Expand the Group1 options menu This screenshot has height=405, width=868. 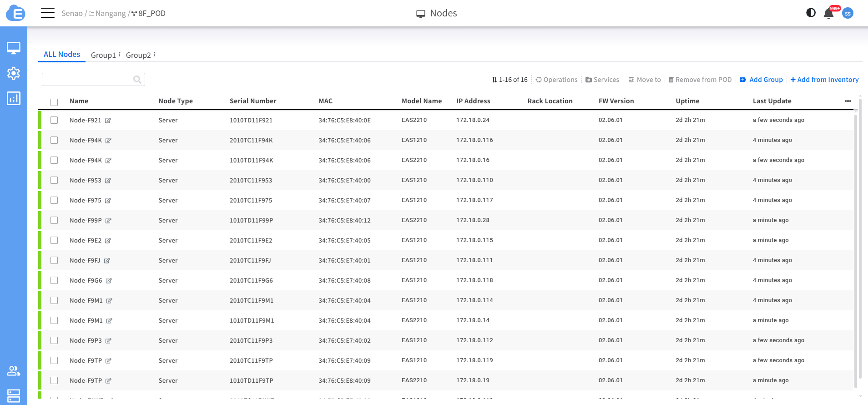[x=120, y=55]
